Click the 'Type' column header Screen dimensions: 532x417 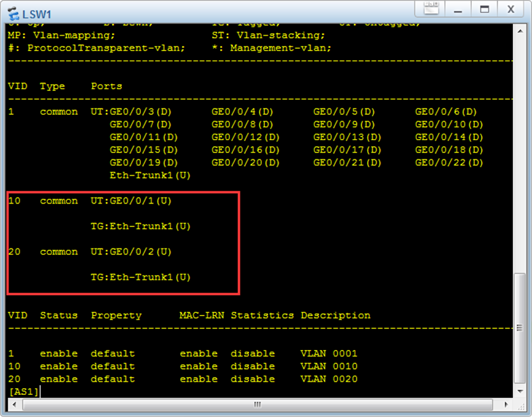click(x=52, y=86)
